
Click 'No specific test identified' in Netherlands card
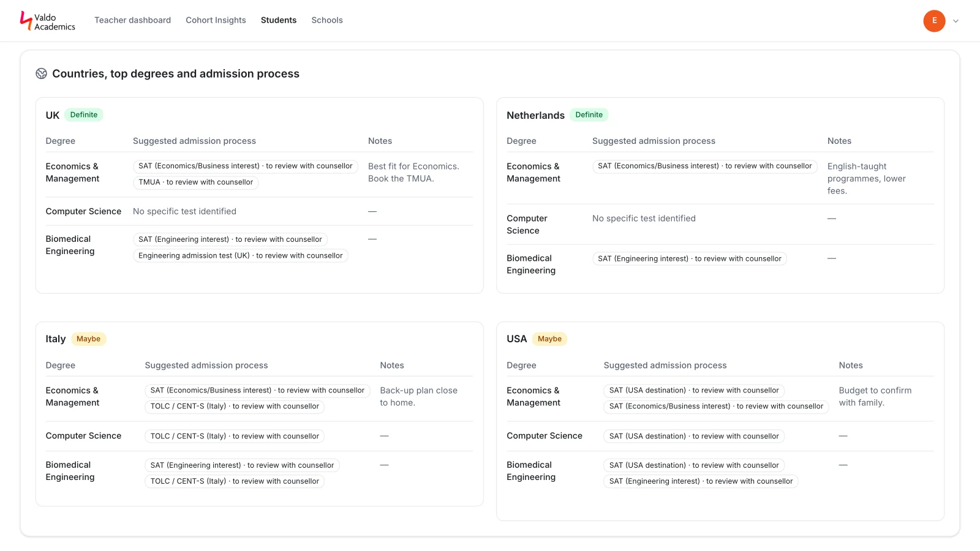click(x=644, y=219)
